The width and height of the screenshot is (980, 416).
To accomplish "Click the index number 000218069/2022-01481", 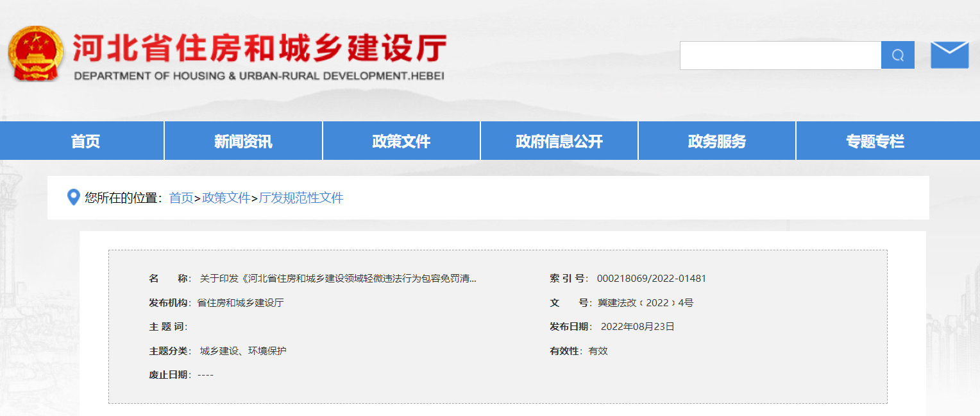I will click(651, 279).
